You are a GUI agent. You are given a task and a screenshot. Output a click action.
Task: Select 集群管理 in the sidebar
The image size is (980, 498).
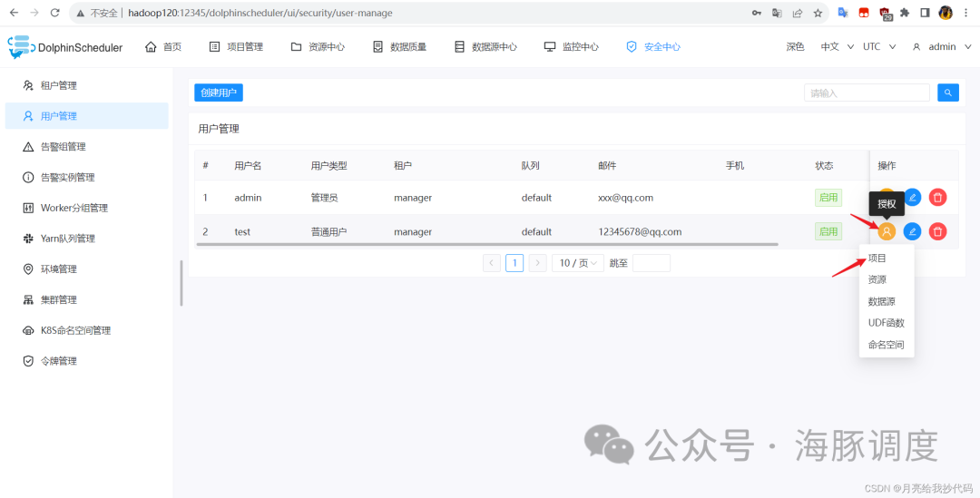[x=86, y=300]
